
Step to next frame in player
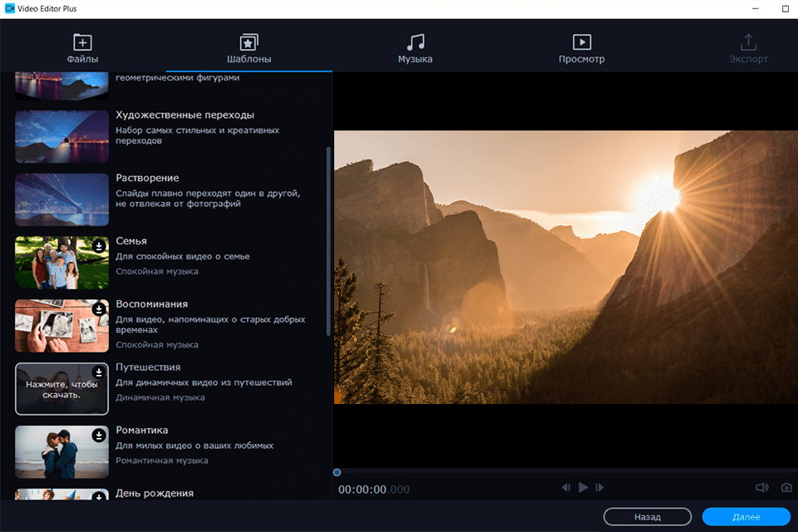click(x=599, y=488)
